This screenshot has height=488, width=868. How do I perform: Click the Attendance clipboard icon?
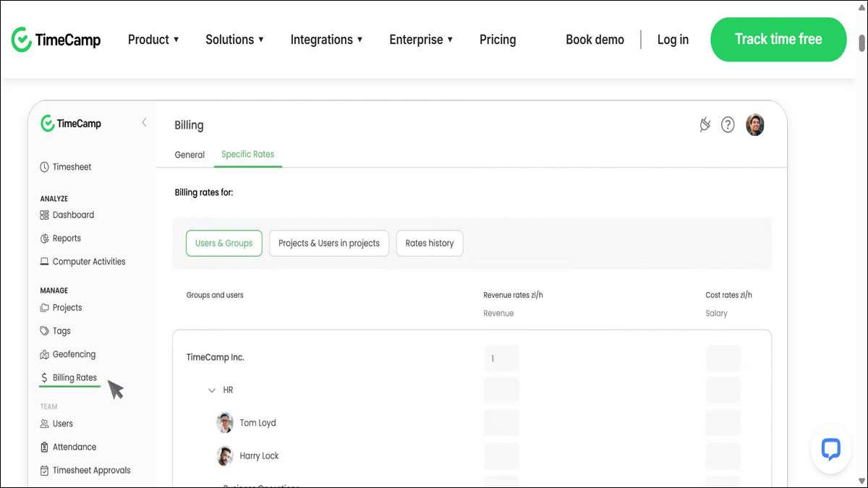tap(45, 447)
